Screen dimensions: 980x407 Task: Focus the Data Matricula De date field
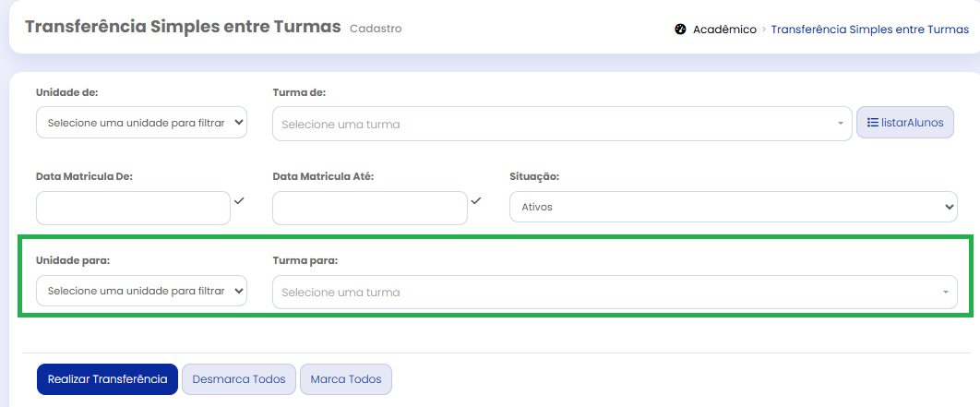pos(133,208)
